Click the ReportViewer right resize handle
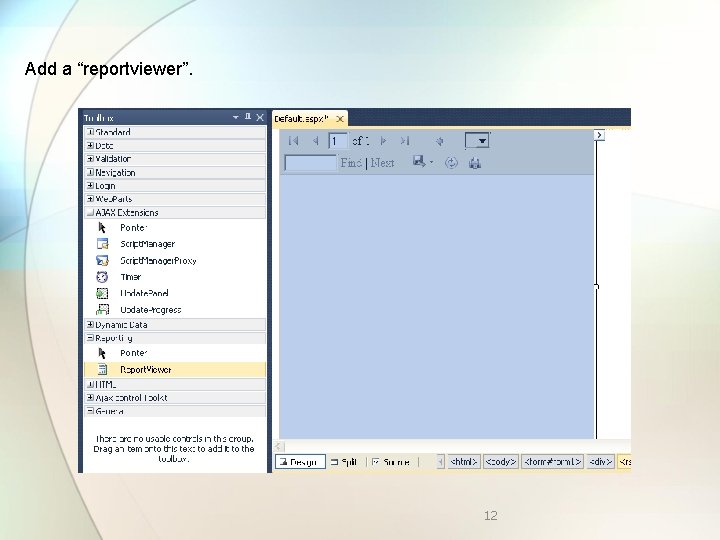 click(596, 286)
